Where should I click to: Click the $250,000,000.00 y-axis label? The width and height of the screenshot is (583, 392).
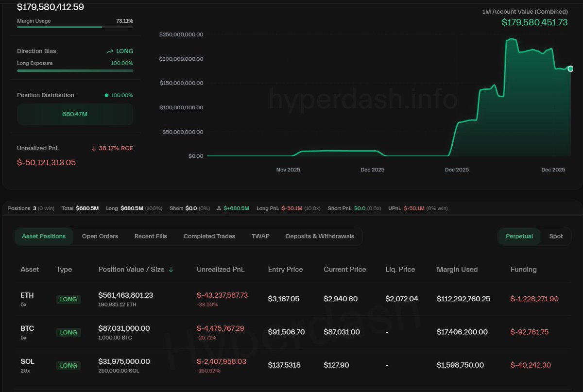coord(181,34)
